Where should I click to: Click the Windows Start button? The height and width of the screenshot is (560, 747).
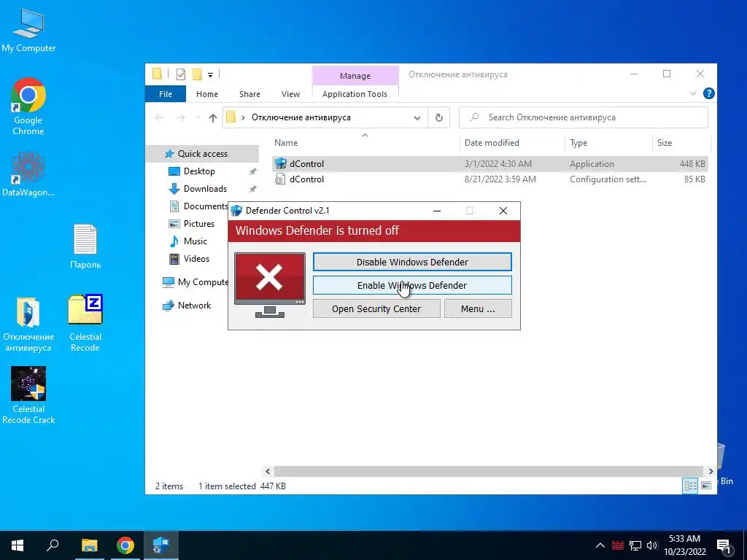tap(18, 545)
